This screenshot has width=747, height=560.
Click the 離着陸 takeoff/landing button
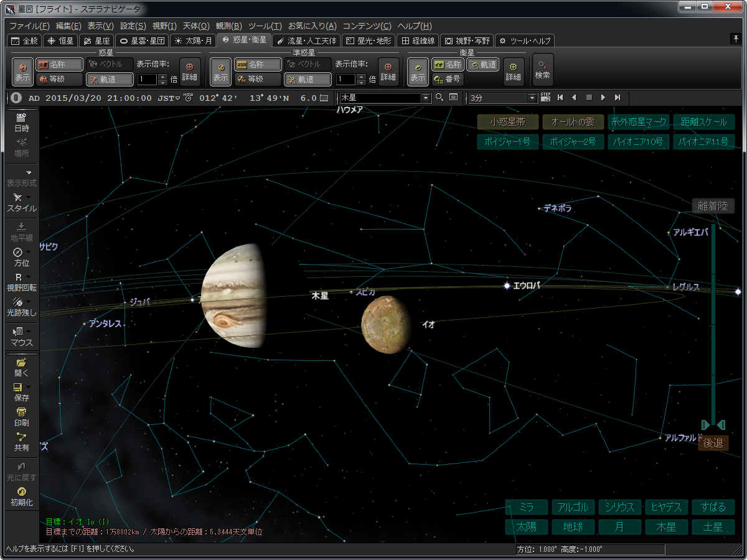[713, 207]
